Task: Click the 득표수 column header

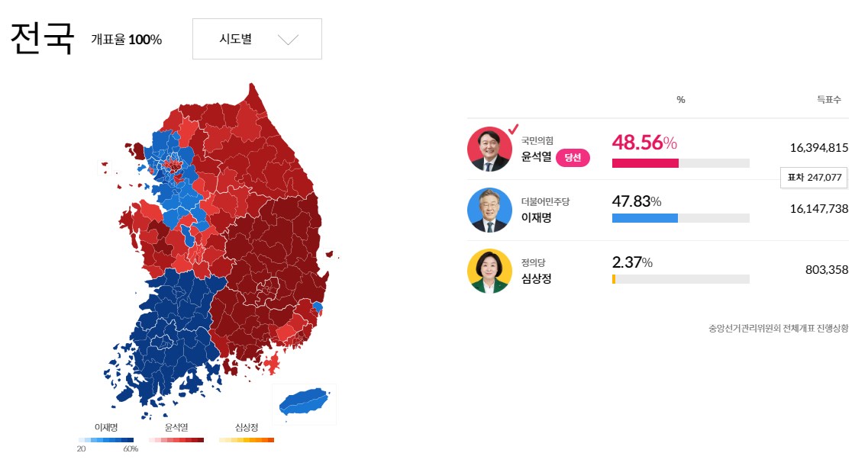Action: tap(828, 100)
